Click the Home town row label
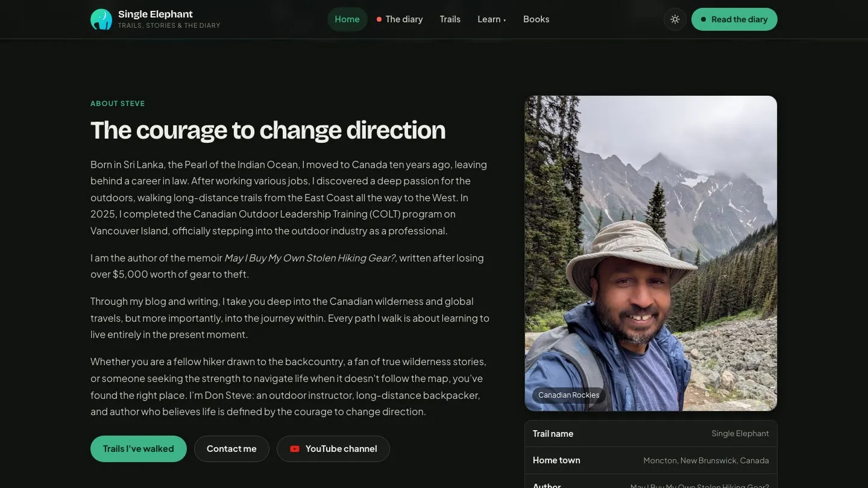Viewport: 868px width, 488px height. pos(556,460)
